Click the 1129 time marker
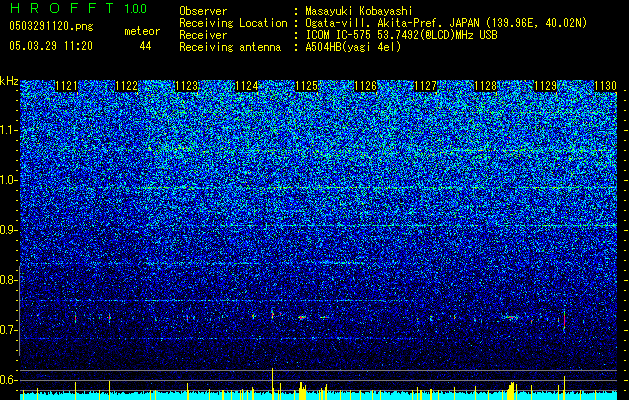Image resolution: width=629 pixels, height=400 pixels. tap(546, 86)
